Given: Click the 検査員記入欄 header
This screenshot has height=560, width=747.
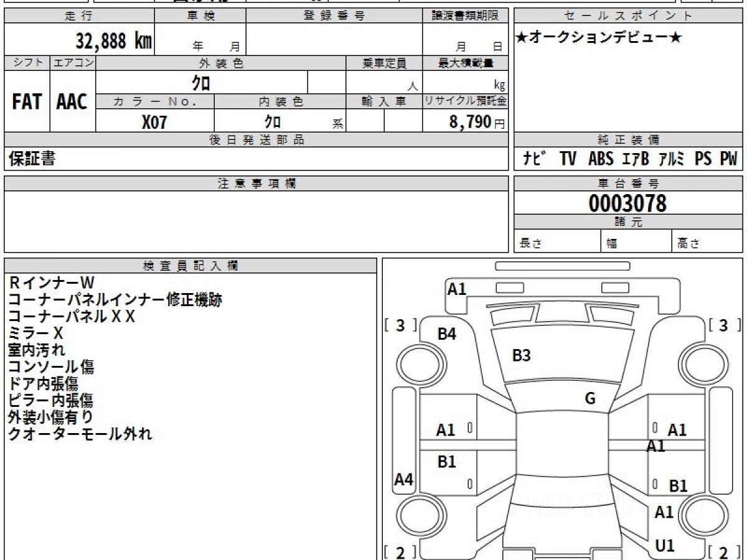Looking at the screenshot, I should pos(190,266).
